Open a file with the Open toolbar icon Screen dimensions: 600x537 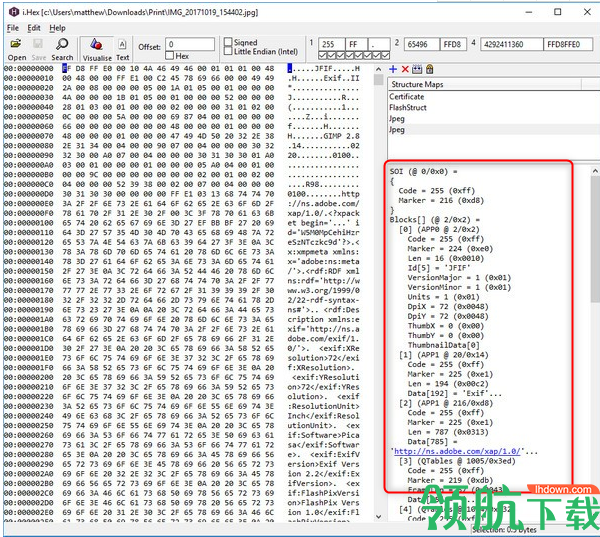16,50
